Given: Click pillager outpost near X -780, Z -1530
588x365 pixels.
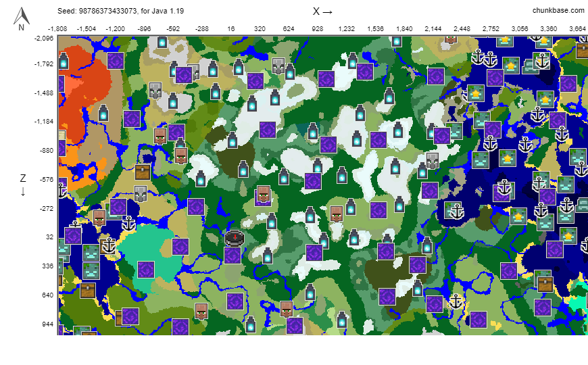Looking at the screenshot, I should [155, 91].
